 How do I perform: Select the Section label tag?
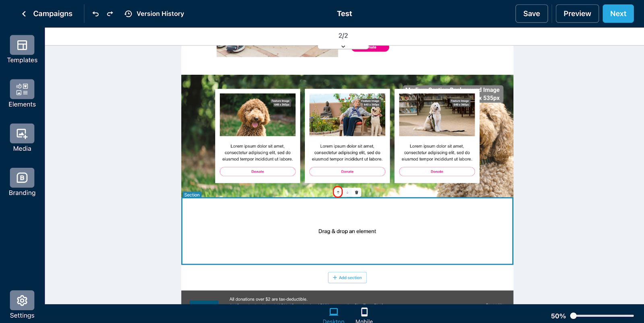tap(192, 195)
